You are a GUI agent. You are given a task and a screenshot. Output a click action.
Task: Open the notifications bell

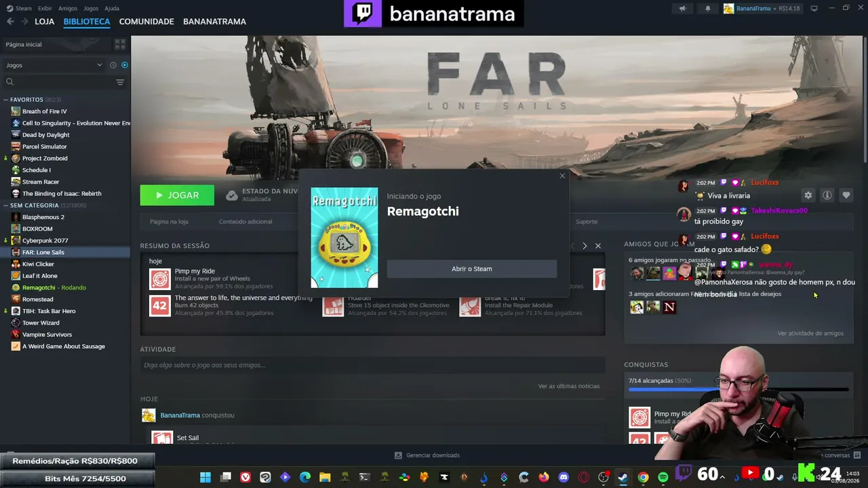point(708,9)
